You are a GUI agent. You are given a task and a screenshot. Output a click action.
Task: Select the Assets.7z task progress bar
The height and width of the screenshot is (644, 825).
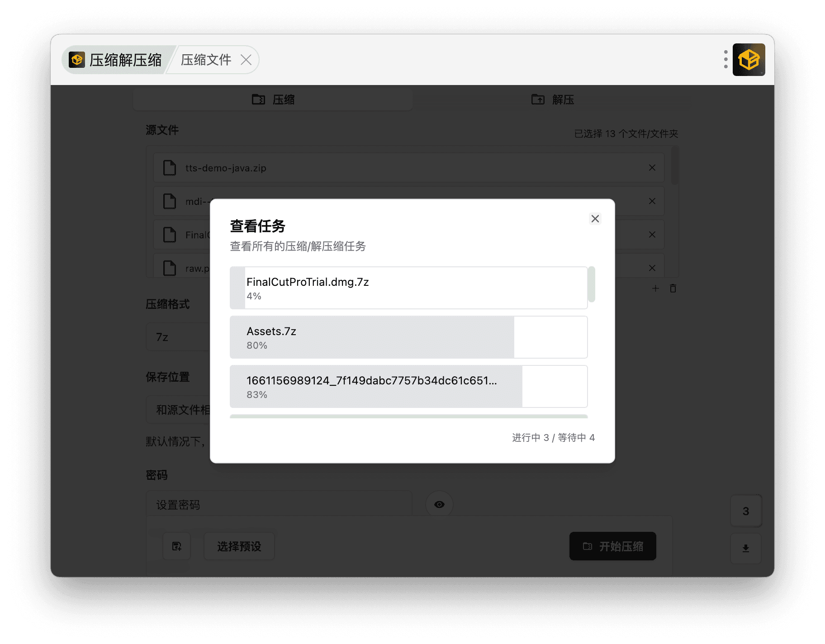tap(408, 337)
